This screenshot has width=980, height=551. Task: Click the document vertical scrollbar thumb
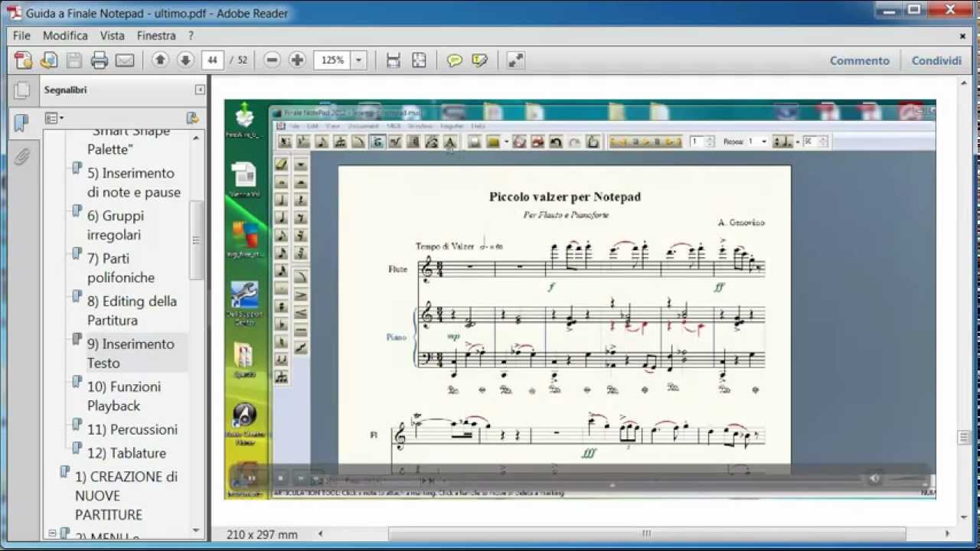[965, 437]
